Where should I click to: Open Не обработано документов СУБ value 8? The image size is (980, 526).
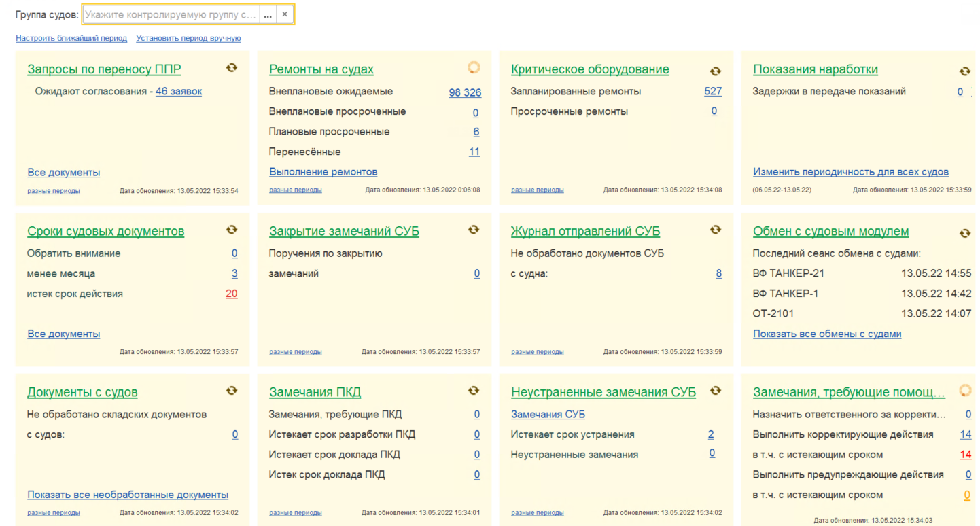(x=719, y=274)
